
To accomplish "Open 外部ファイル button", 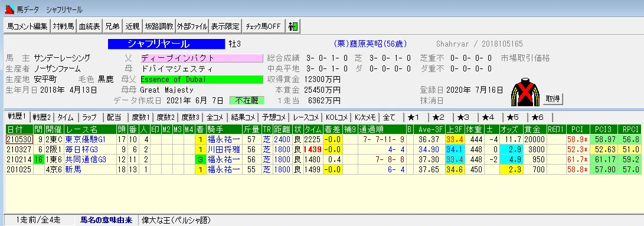I will pyautogui.click(x=192, y=27).
